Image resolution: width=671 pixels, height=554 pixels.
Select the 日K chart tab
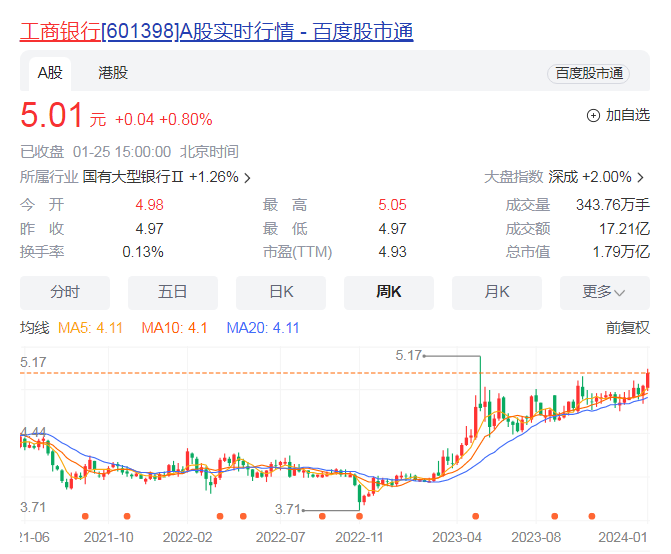[281, 293]
